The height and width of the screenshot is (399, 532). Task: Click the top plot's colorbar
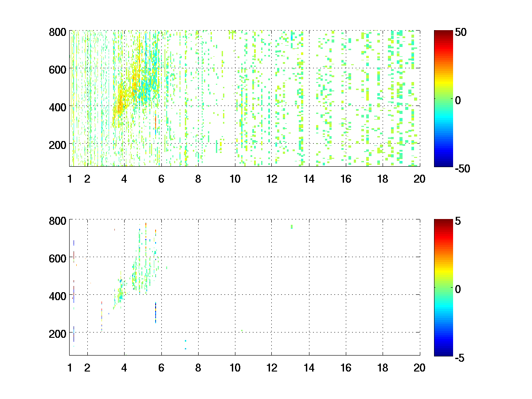coord(443,98)
